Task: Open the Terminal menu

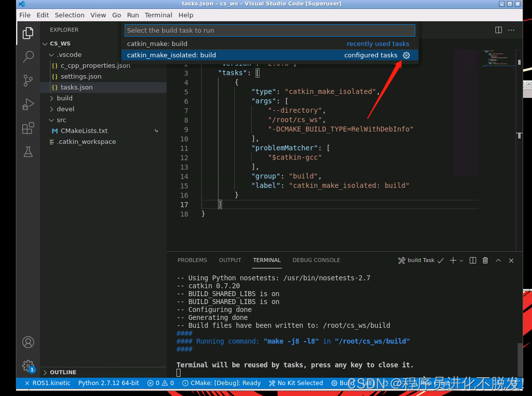Action: tap(158, 15)
